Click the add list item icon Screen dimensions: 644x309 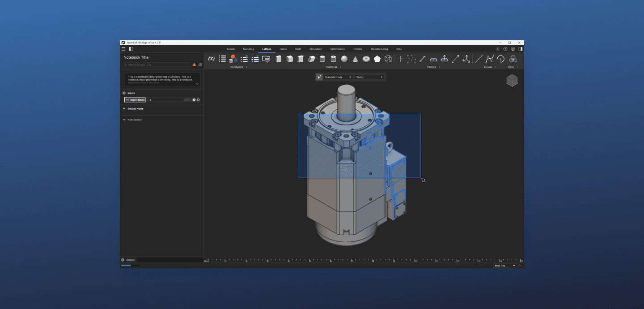click(244, 59)
